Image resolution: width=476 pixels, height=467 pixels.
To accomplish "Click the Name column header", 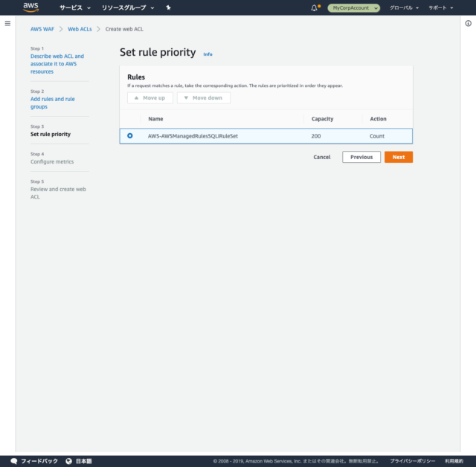I will 155,119.
